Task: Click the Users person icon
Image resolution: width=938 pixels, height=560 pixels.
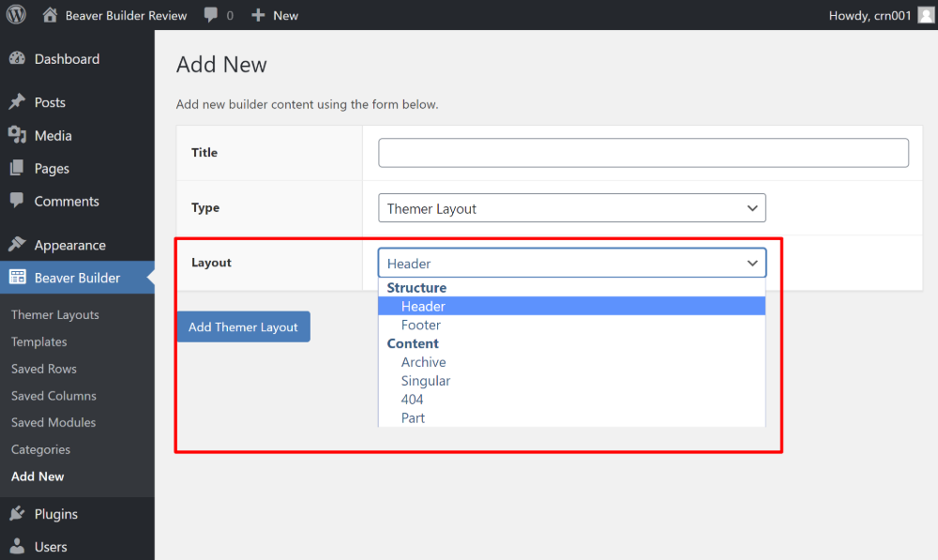Action: click(17, 546)
